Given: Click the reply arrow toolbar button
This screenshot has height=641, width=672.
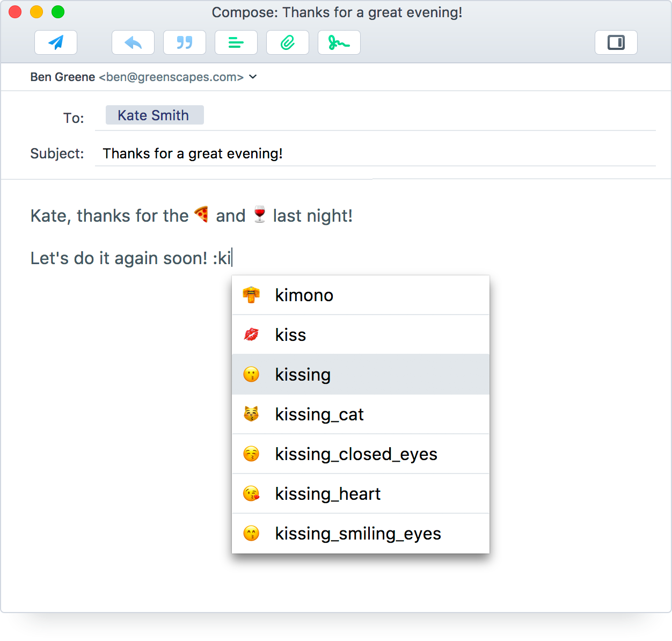Looking at the screenshot, I should pyautogui.click(x=133, y=42).
